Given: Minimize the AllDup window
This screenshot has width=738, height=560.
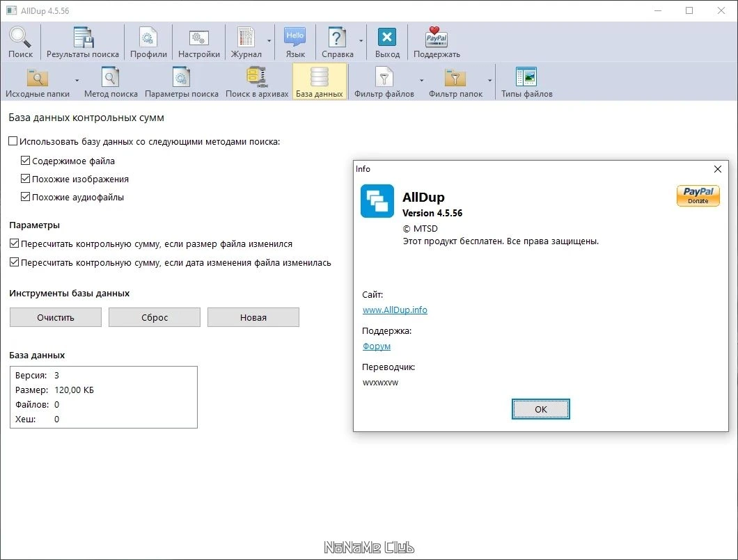Looking at the screenshot, I should (658, 10).
